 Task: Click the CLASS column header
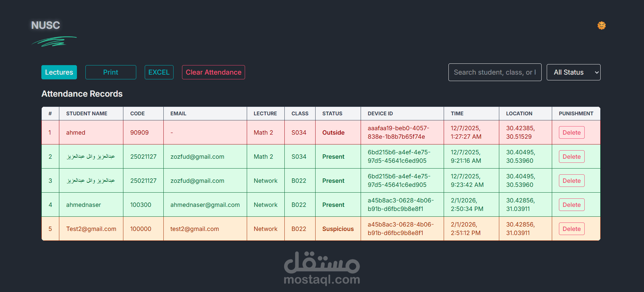point(300,114)
